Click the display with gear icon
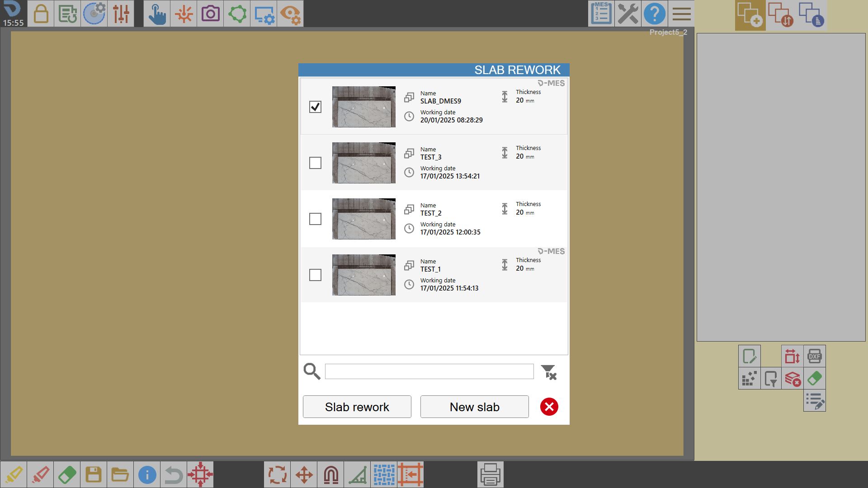 point(264,14)
